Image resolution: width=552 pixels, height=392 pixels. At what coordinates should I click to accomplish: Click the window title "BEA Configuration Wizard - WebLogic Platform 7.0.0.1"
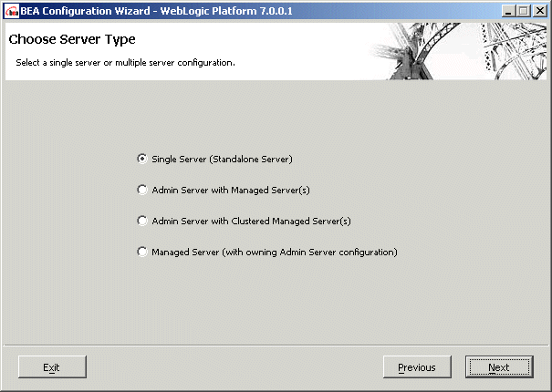tap(156, 11)
